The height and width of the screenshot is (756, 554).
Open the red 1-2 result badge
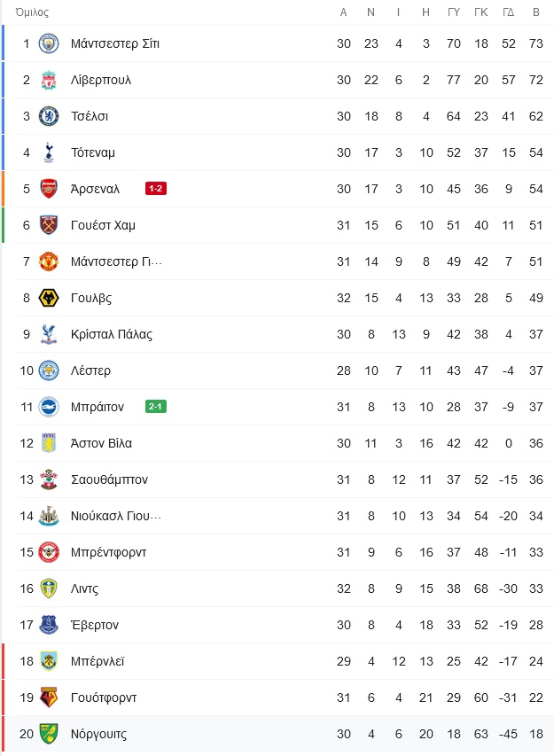pyautogui.click(x=156, y=189)
